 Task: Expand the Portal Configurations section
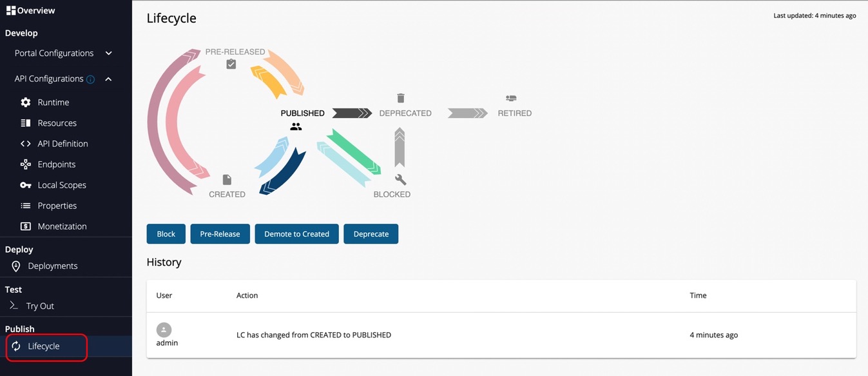pos(108,53)
